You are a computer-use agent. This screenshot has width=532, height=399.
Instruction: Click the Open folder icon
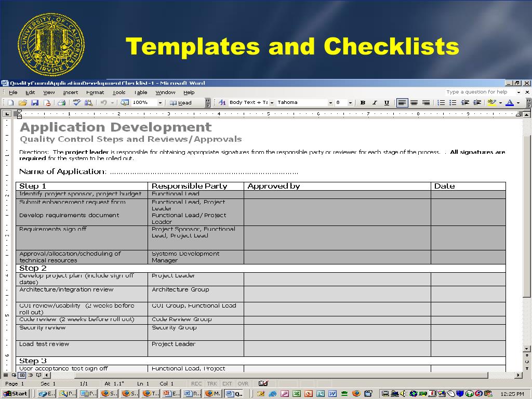pos(23,103)
